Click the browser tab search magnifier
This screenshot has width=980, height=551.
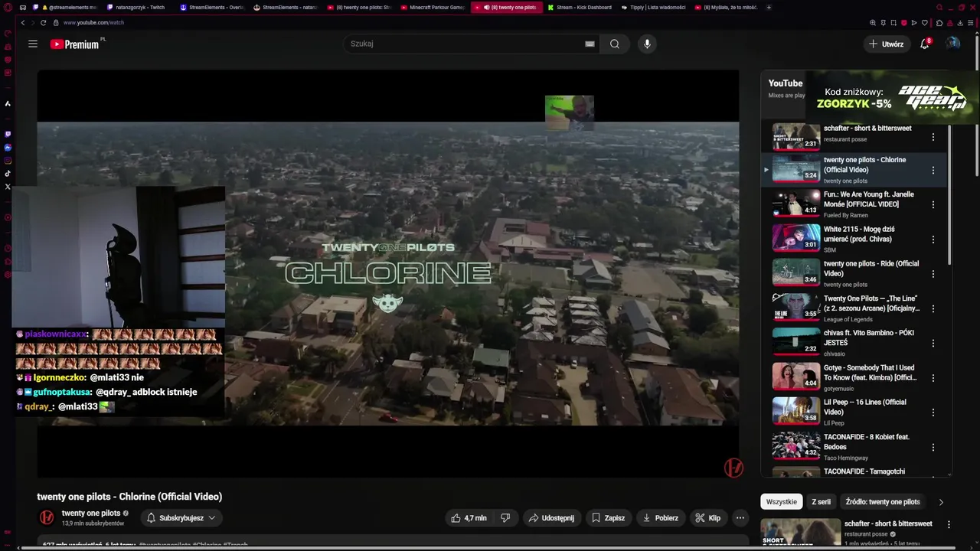point(940,8)
